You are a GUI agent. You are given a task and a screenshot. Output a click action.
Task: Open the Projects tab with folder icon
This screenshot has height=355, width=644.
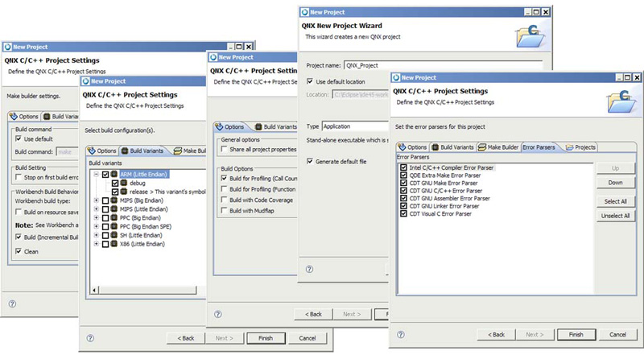pos(580,147)
